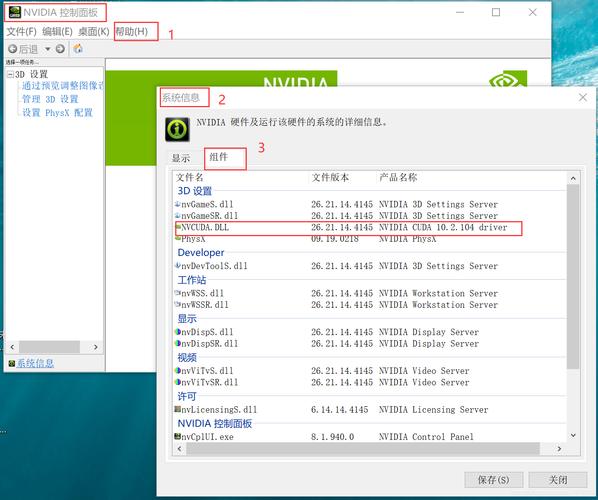
Task: Switch to the 组件 tab
Action: (x=219, y=157)
